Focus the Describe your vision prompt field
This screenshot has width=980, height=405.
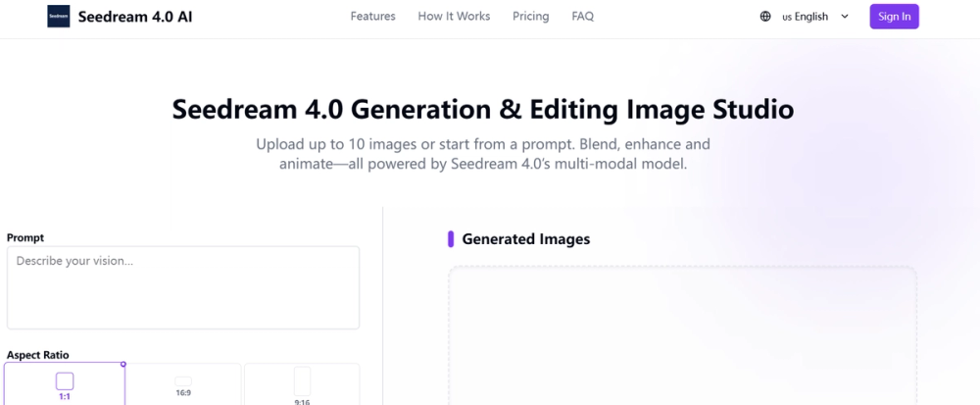coord(183,287)
